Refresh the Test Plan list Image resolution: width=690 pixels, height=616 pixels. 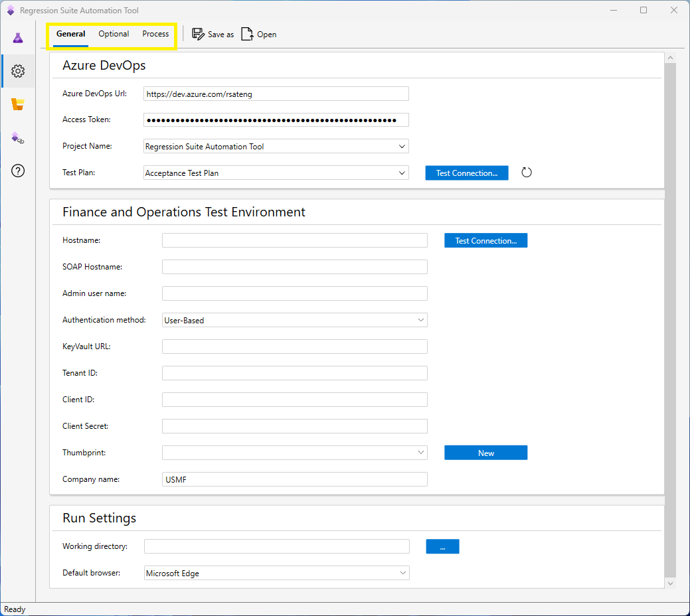coord(527,173)
